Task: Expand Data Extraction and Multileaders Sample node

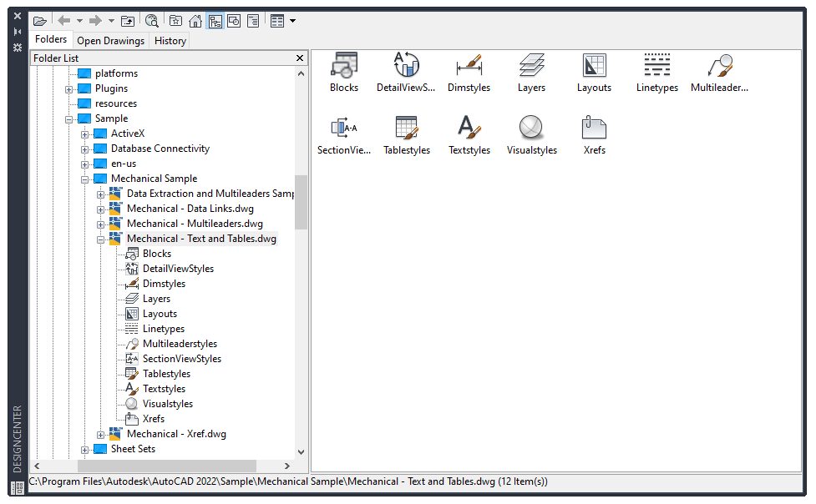Action: 101,195
